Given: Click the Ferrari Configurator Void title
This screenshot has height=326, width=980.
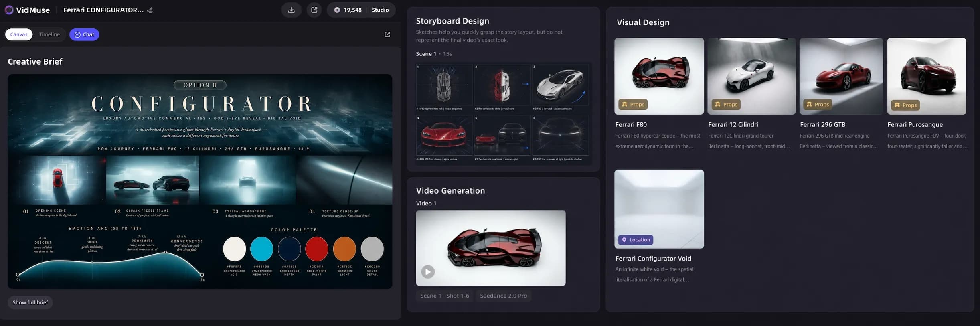Looking at the screenshot, I should [x=653, y=259].
